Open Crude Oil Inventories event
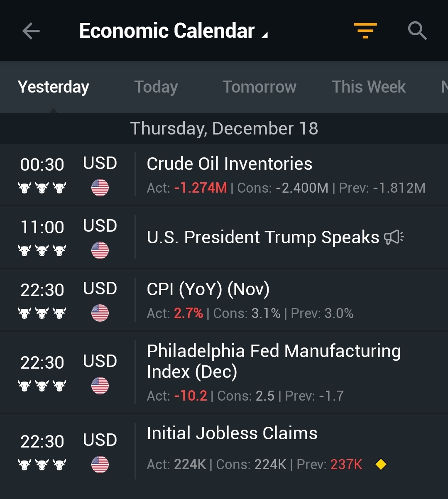This screenshot has width=448, height=499. (224, 175)
